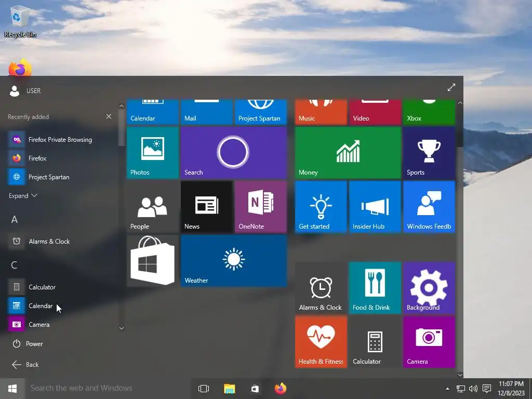Go Back to the main Start view
Image resolution: width=532 pixels, height=399 pixels.
(25, 364)
